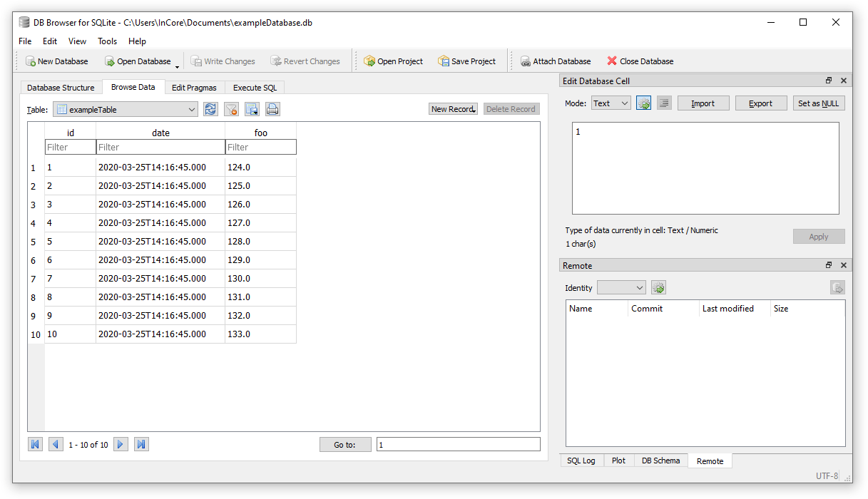Click the Go to record number field
This screenshot has width=868, height=499.
pos(459,445)
